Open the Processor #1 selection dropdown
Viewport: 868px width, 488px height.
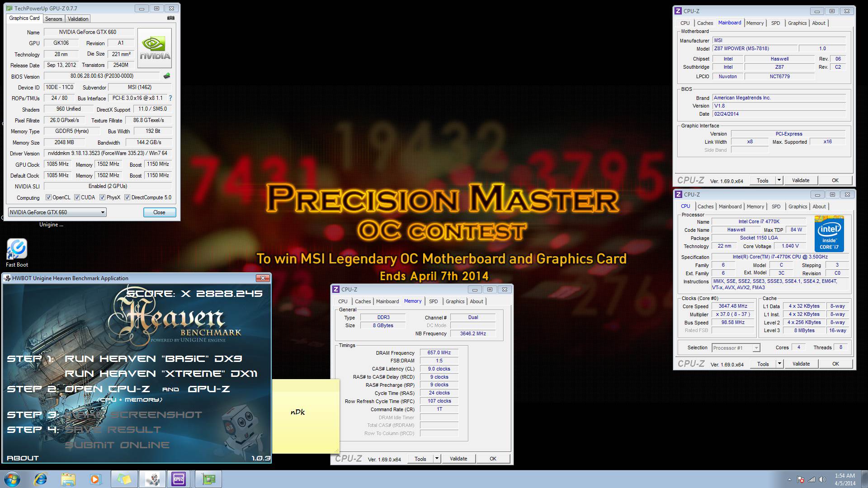736,348
